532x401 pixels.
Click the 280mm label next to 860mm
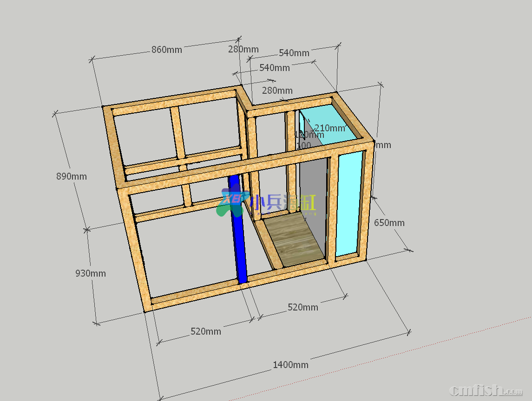(x=243, y=50)
